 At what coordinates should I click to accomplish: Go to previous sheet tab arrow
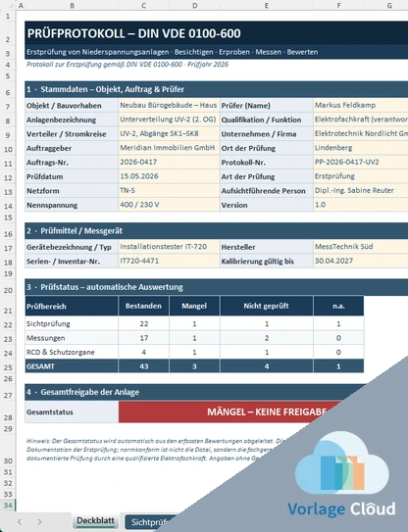(x=20, y=521)
